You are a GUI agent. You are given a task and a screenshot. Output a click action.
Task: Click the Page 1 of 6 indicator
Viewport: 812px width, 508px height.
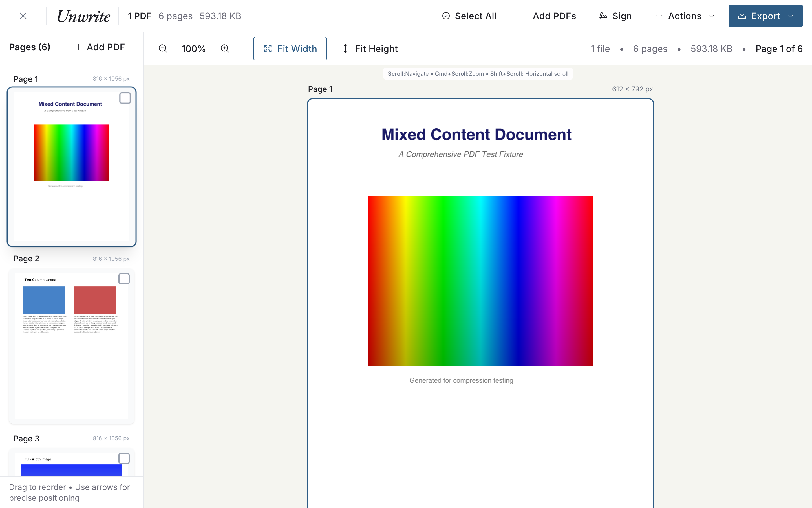(x=779, y=49)
